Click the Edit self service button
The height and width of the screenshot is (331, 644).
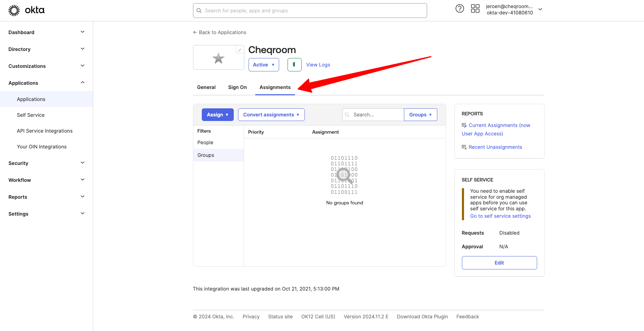tap(499, 263)
